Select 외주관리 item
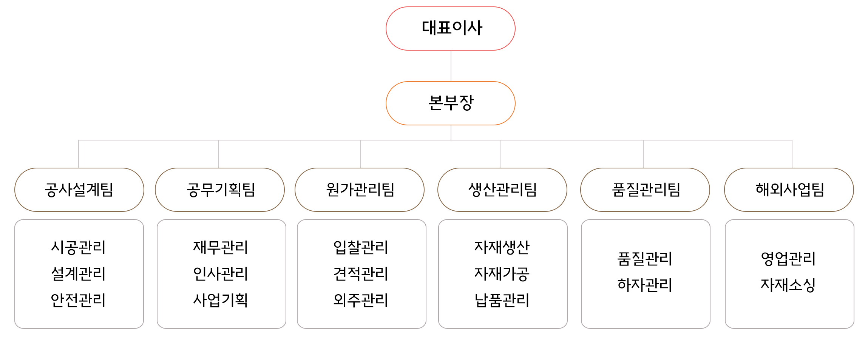 (x=361, y=300)
